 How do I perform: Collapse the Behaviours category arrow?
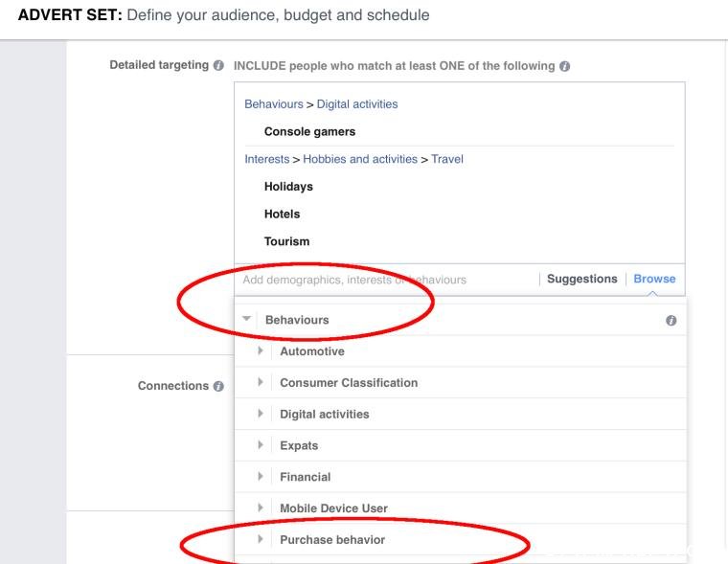[246, 319]
